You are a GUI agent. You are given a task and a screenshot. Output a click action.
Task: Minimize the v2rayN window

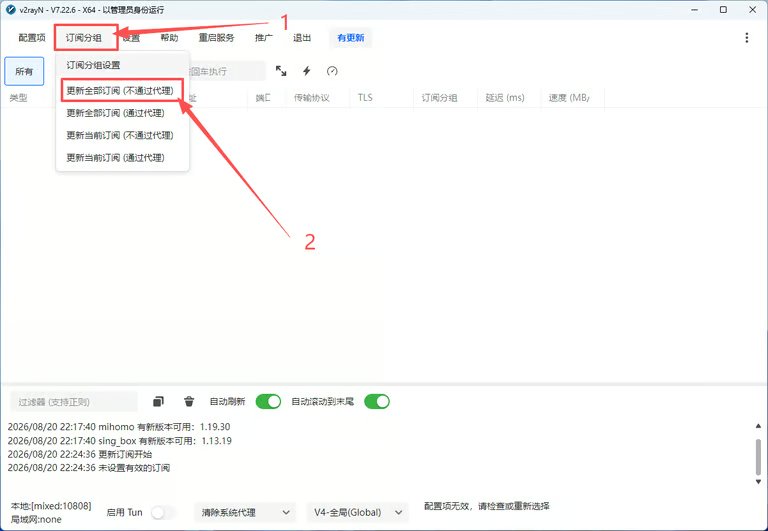click(695, 10)
